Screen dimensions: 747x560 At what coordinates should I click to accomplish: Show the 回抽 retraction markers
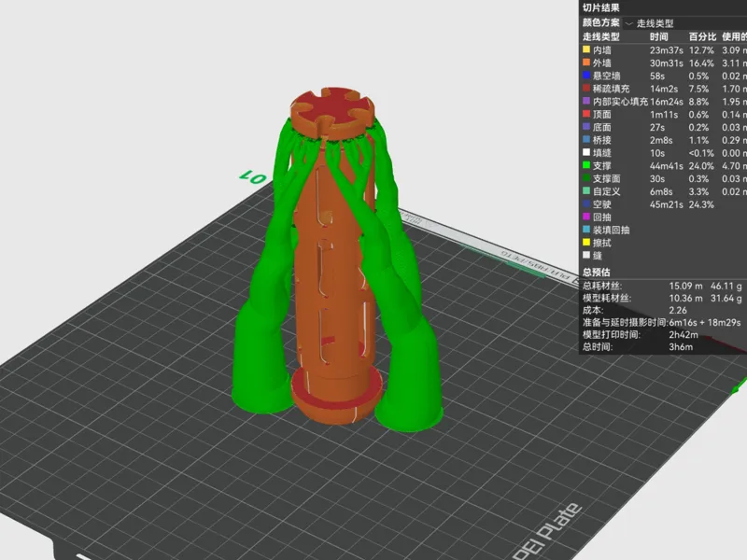pos(663,217)
